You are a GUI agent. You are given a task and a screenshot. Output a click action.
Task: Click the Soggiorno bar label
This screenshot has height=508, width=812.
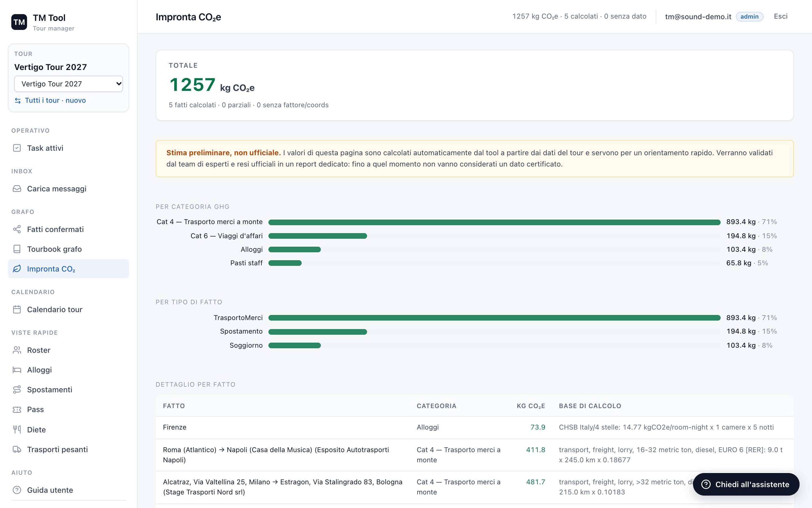(x=246, y=345)
